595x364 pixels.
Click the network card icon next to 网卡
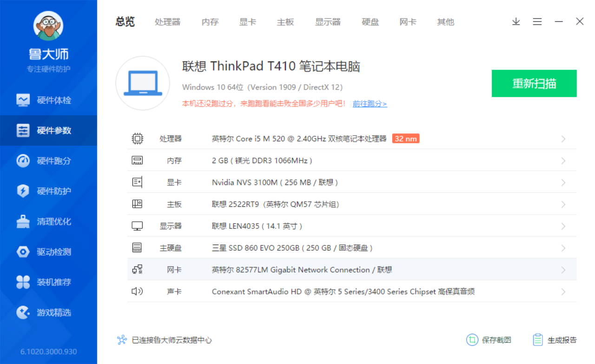137,269
